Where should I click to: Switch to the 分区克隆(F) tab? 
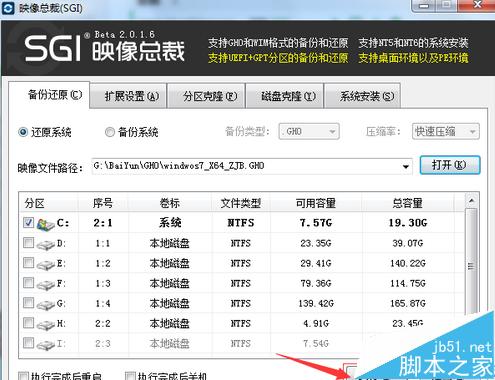[206, 96]
